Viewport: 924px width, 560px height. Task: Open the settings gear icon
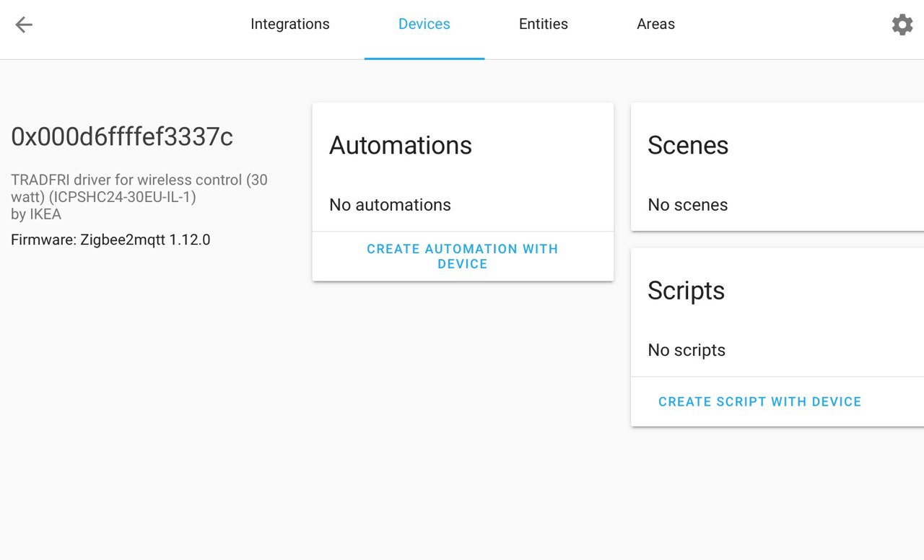pos(902,25)
